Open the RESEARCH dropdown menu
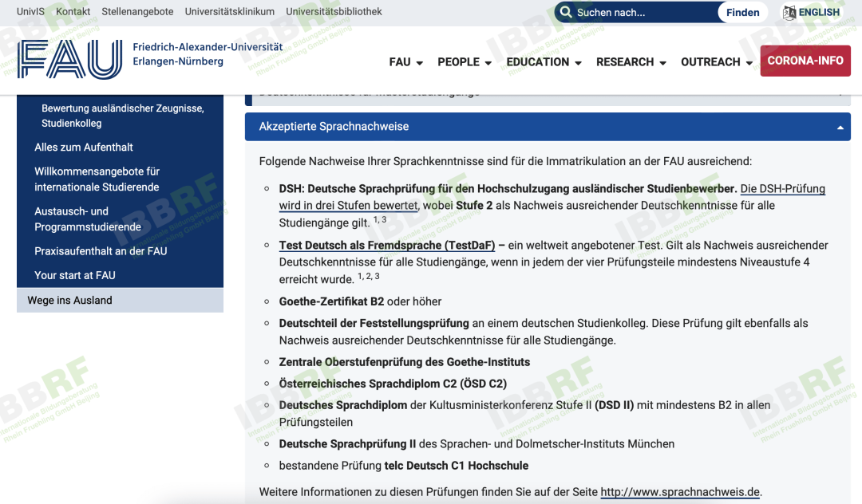Viewport: 862px width, 504px height. [631, 62]
